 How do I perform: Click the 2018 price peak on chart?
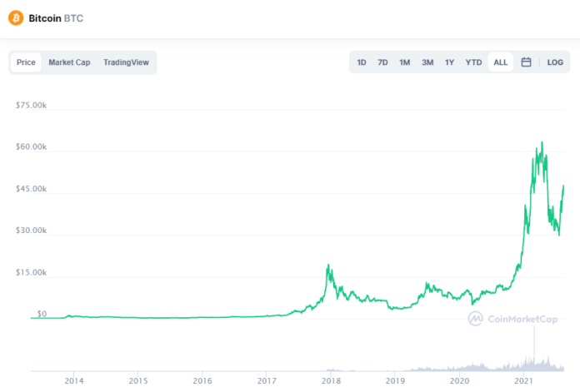tap(329, 265)
